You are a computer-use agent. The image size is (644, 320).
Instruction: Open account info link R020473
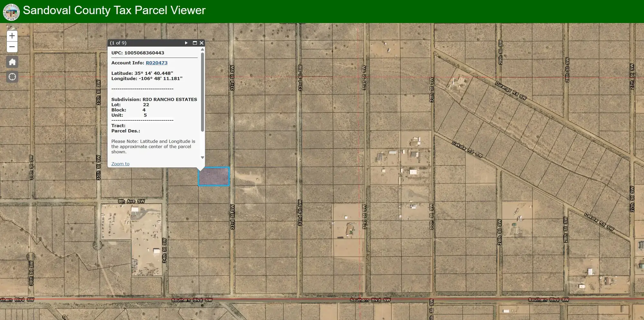coord(156,63)
